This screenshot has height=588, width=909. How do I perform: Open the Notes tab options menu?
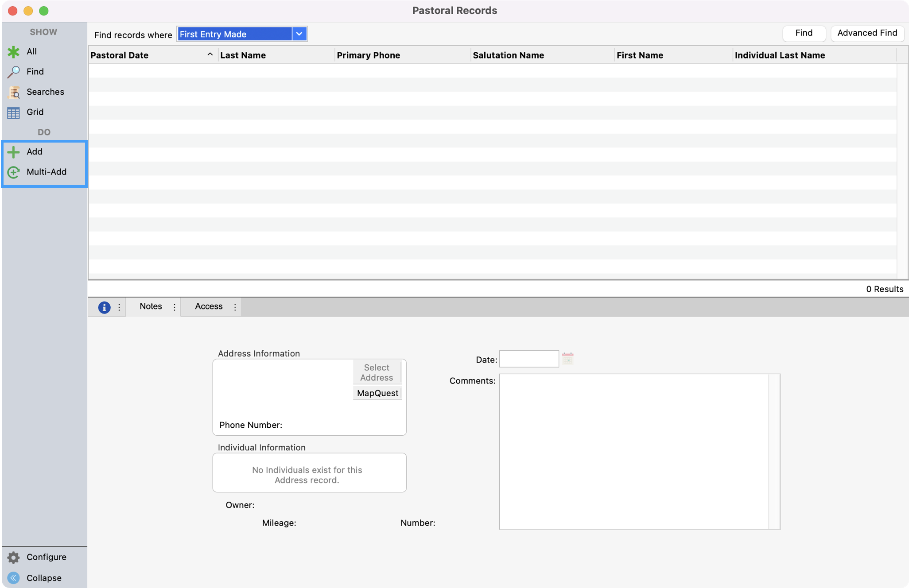pos(174,306)
